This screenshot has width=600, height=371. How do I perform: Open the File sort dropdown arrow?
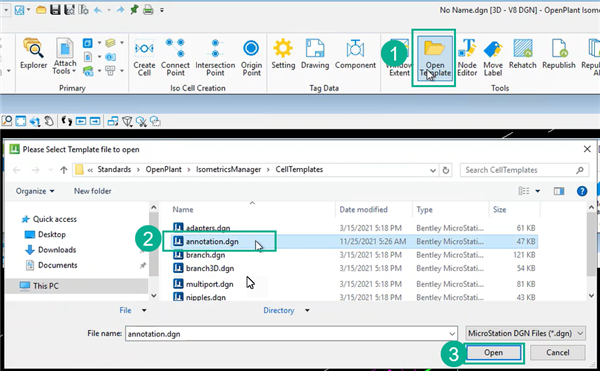[x=144, y=311]
